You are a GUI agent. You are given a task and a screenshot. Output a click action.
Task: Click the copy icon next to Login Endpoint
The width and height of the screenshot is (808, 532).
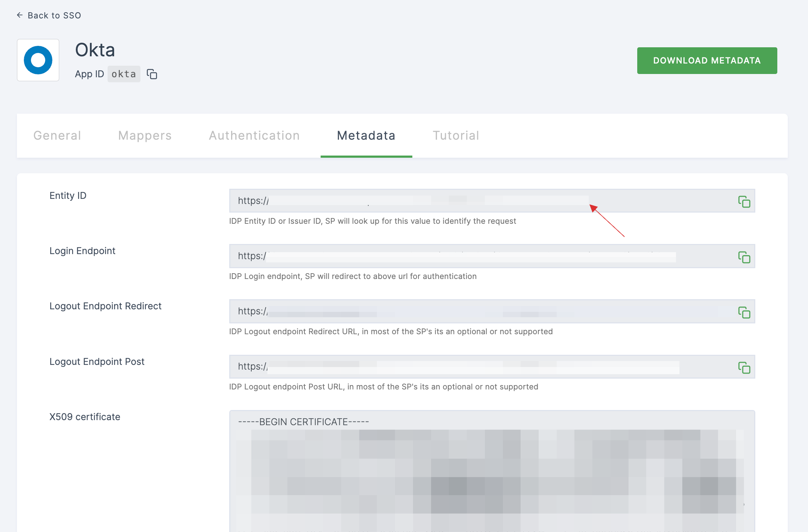[x=744, y=257]
